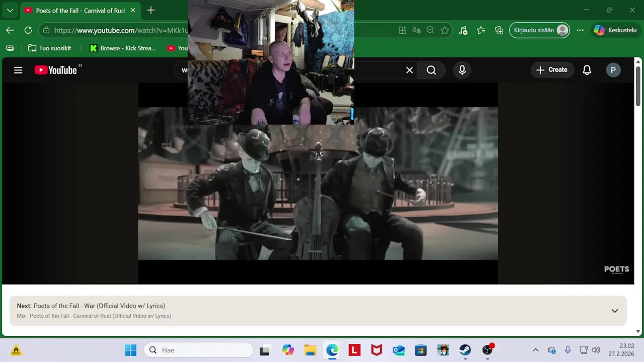Screen dimensions: 644x362
Task: Open the YouTube bookmark in favorites bar
Action: (x=177, y=48)
